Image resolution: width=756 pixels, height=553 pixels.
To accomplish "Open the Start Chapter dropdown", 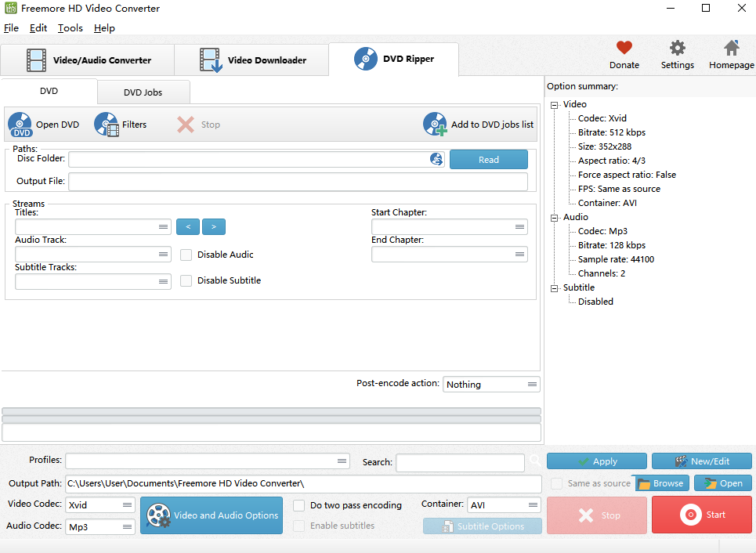I will pos(450,226).
